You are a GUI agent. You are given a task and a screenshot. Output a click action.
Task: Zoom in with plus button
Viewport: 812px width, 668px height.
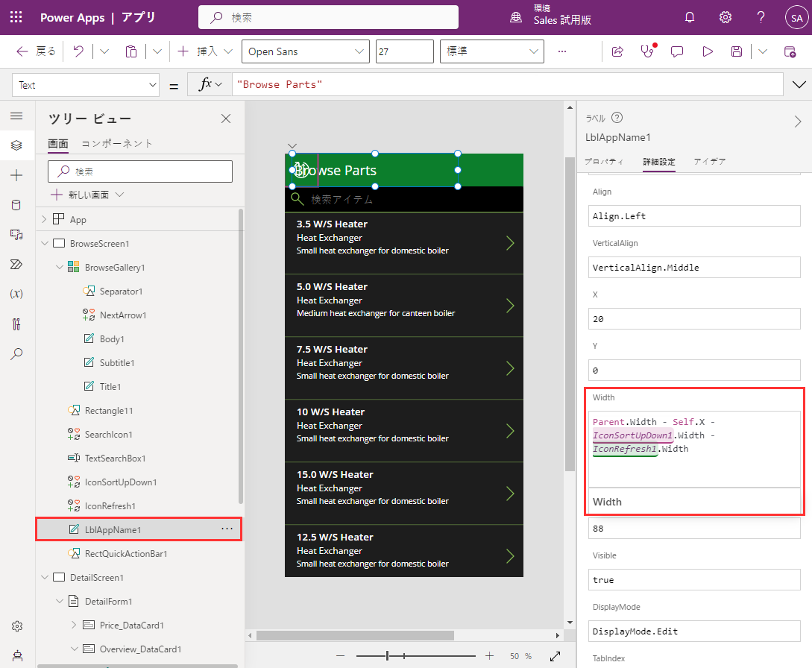pyautogui.click(x=489, y=656)
